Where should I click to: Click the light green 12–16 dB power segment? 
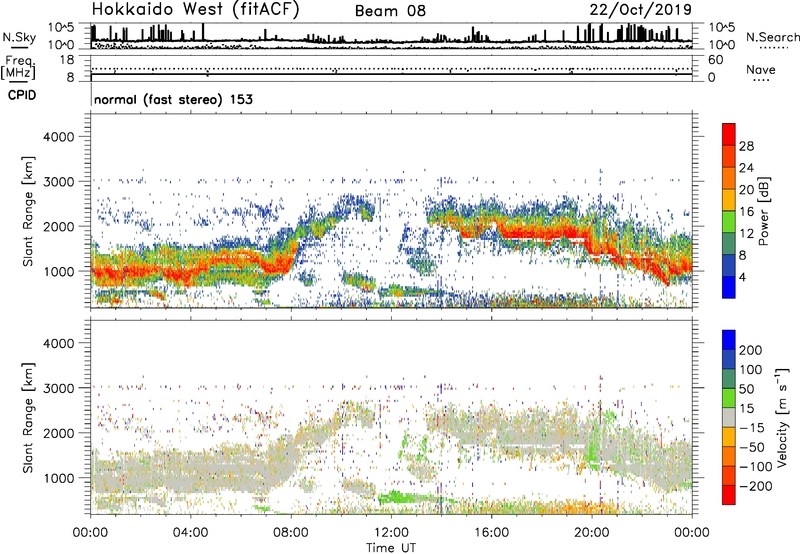tap(729, 222)
